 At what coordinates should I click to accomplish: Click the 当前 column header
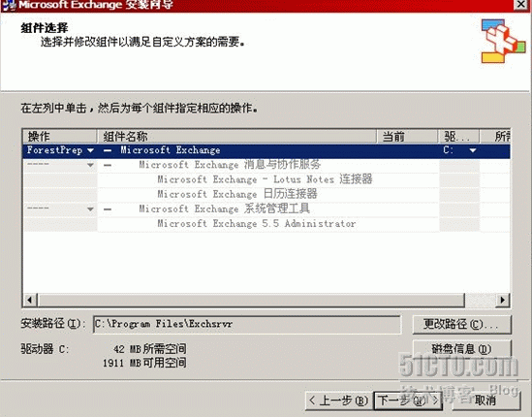tap(407, 136)
